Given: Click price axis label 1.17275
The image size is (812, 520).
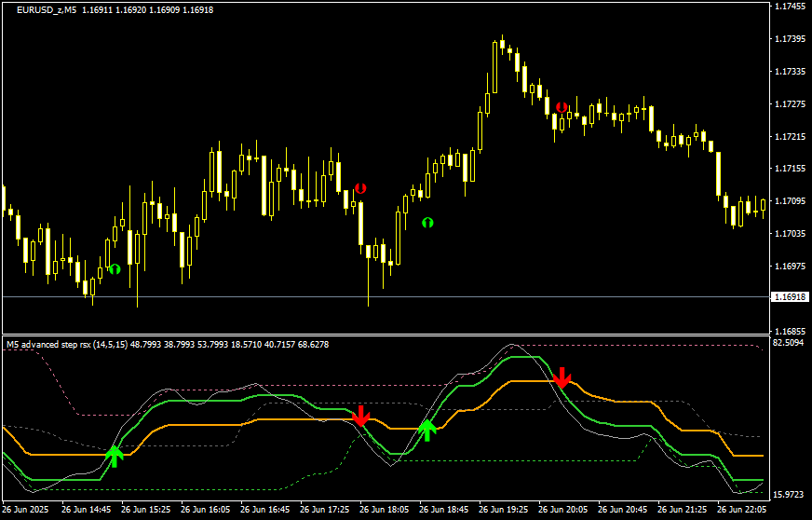Looking at the screenshot, I should tap(790, 103).
